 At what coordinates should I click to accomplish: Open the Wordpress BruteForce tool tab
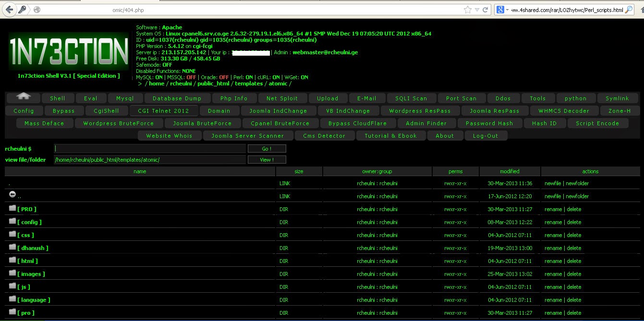pyautogui.click(x=118, y=123)
